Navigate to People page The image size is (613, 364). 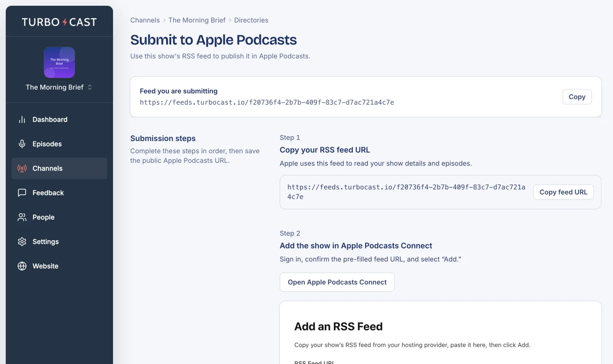59,217
